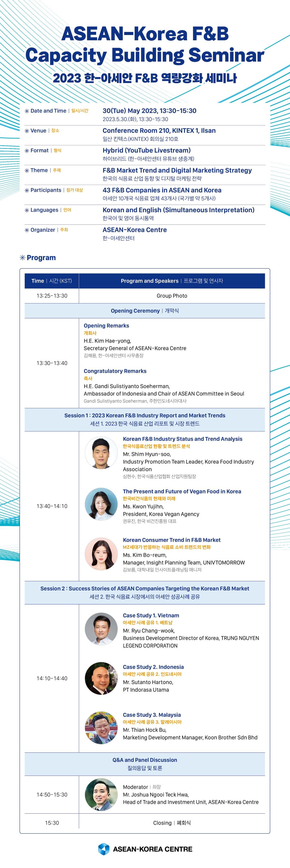Click the "Moderator | 좌장" label

click(x=142, y=787)
